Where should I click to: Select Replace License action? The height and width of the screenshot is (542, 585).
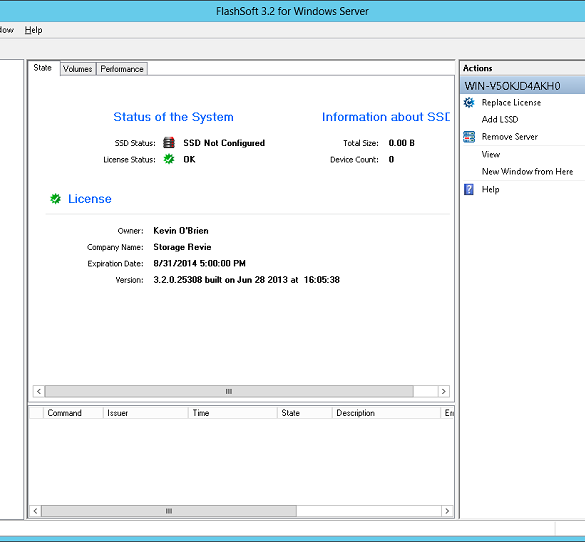(x=511, y=103)
